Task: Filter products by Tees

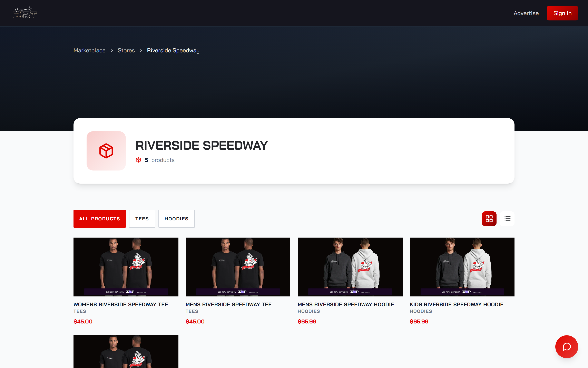Action: [x=142, y=219]
